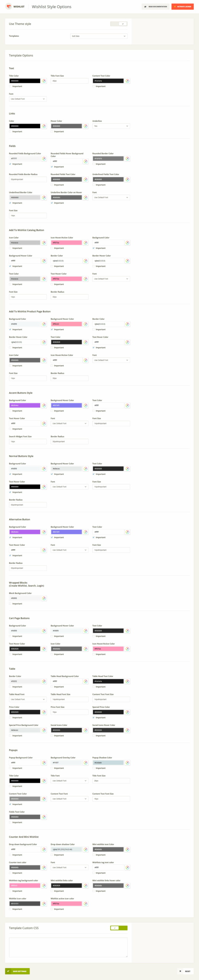The image size is (199, 980).
Task: Open picker icon for Popup Shadow Color
Action: pos(127,763)
